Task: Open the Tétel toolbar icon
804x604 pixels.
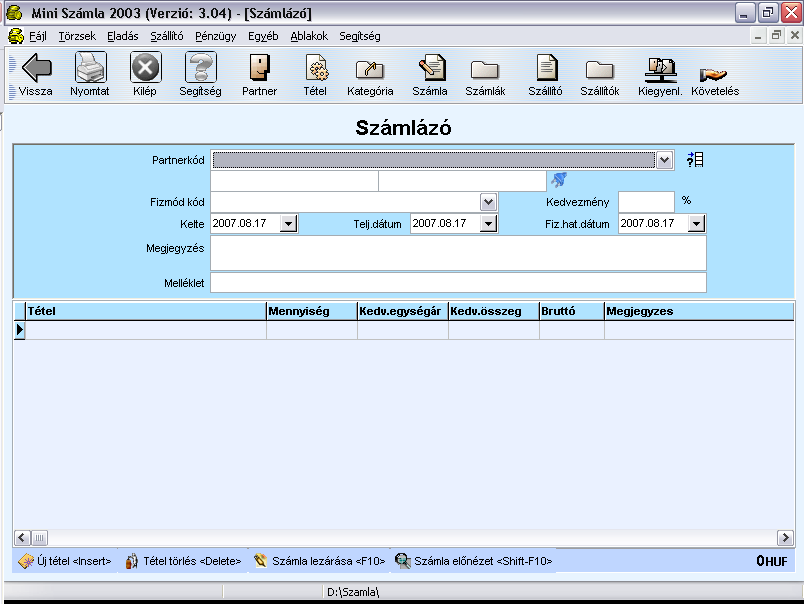Action: [317, 68]
